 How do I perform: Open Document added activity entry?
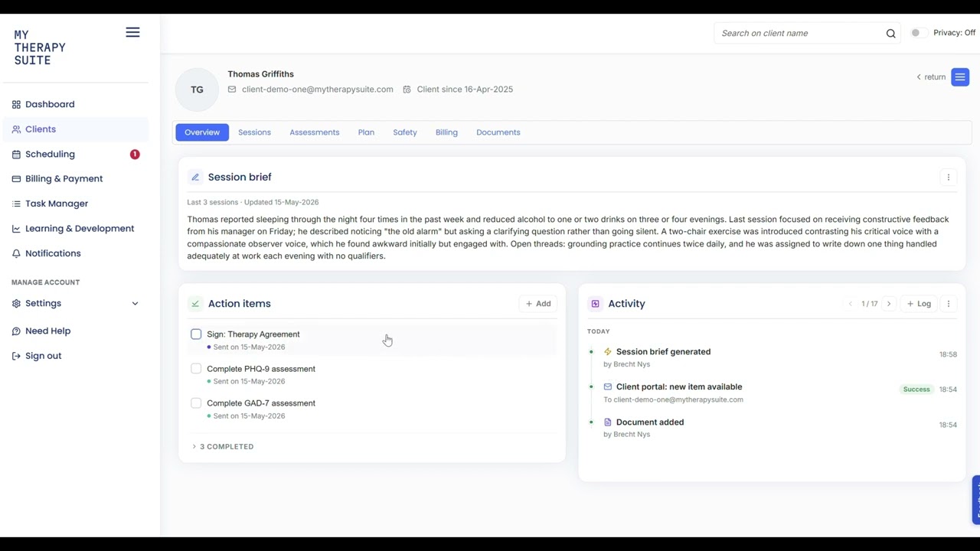click(650, 422)
